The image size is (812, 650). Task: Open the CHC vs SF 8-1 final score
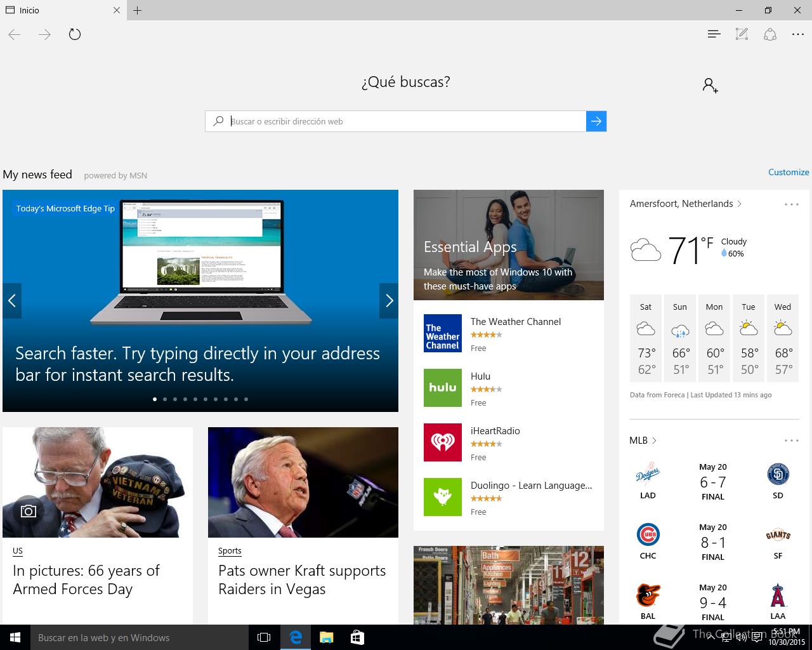[x=713, y=542]
